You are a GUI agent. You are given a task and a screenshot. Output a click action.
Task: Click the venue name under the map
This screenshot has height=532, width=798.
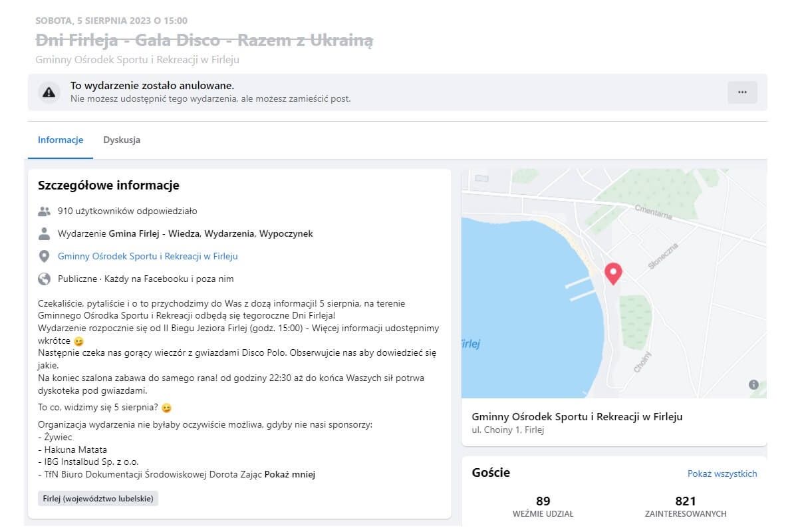pyautogui.click(x=577, y=417)
